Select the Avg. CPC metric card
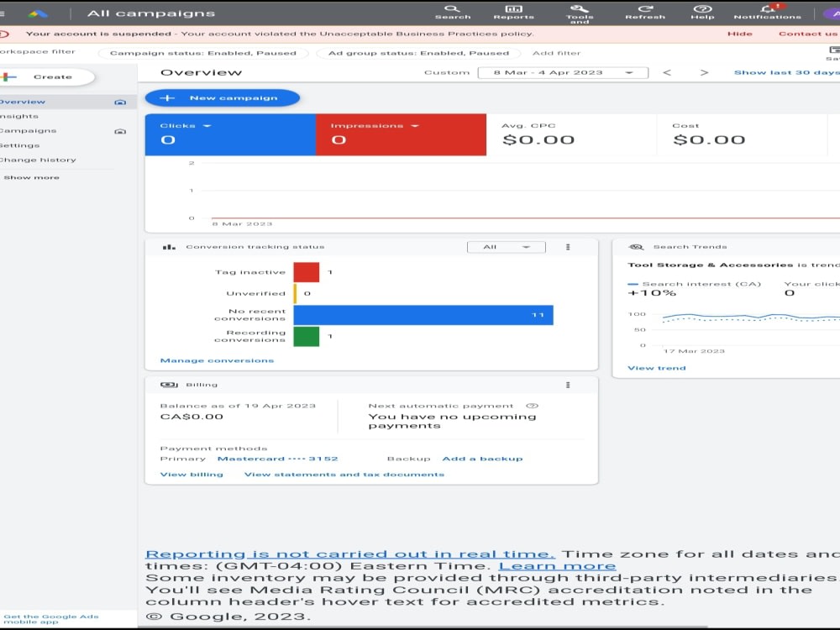840x630 pixels. [x=571, y=134]
